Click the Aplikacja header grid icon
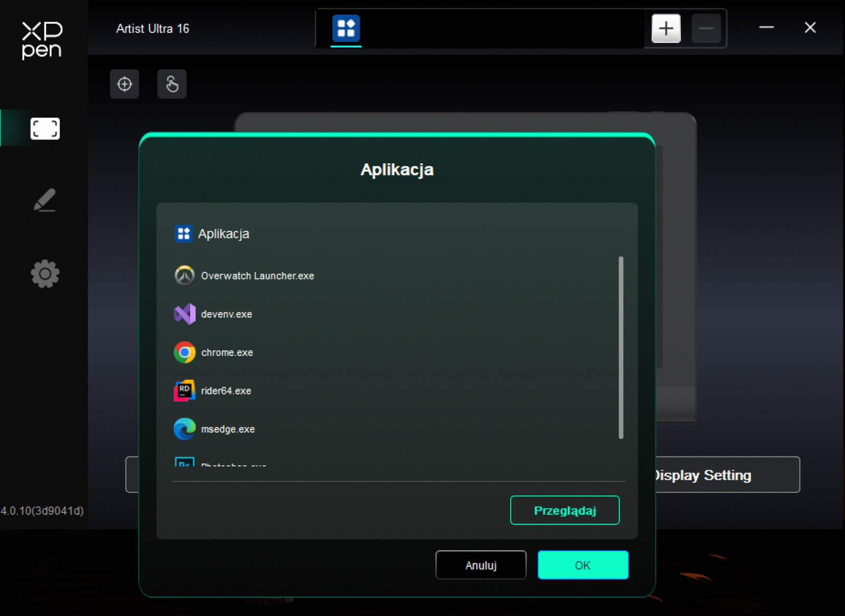Image resolution: width=845 pixels, height=616 pixels. tap(184, 234)
